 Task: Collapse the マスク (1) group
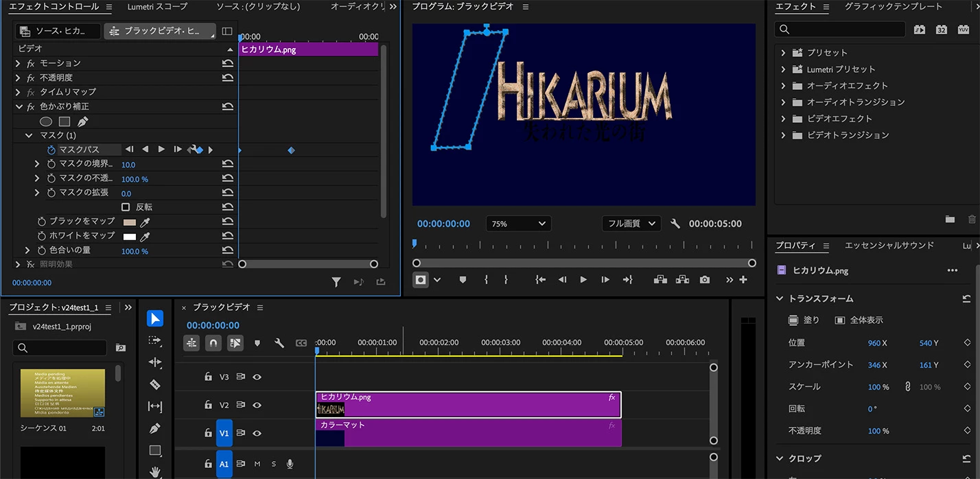point(29,135)
